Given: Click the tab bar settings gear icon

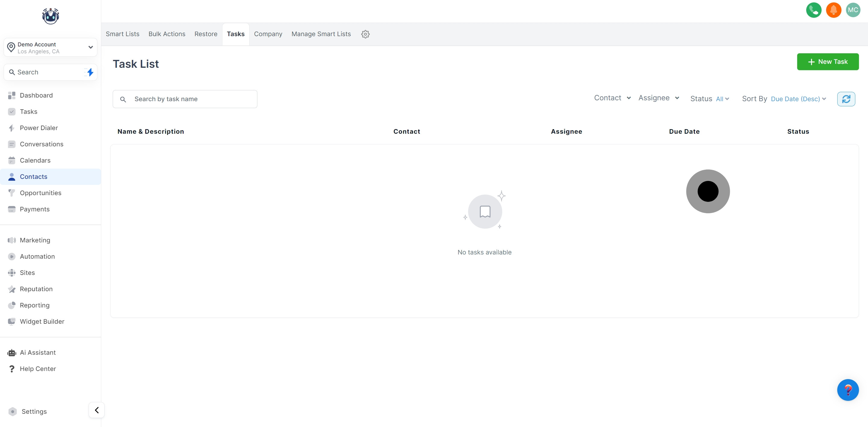Looking at the screenshot, I should click(x=365, y=34).
